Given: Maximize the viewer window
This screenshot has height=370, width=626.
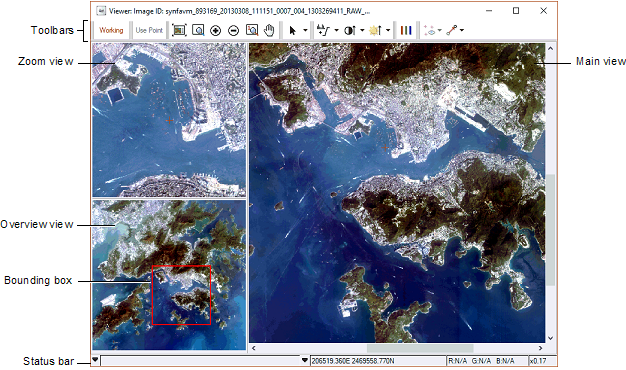Looking at the screenshot, I should click(x=516, y=11).
